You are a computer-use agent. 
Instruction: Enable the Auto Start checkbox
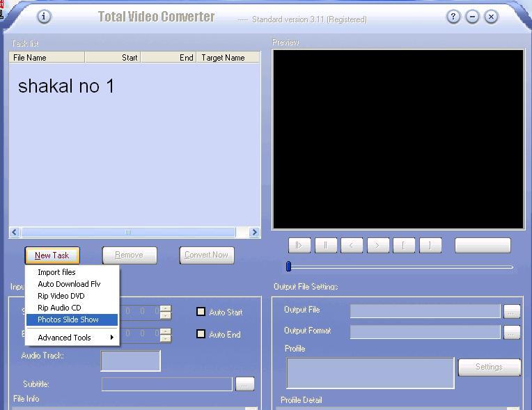(201, 312)
